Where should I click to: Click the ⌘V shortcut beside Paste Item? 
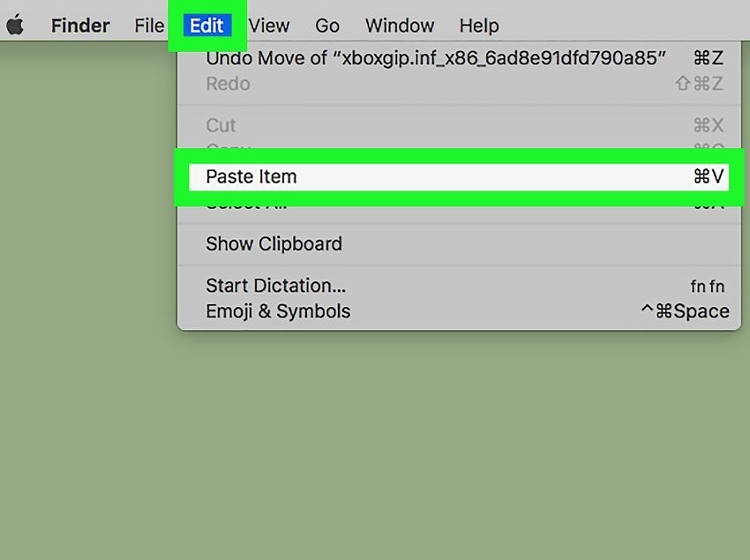(708, 176)
